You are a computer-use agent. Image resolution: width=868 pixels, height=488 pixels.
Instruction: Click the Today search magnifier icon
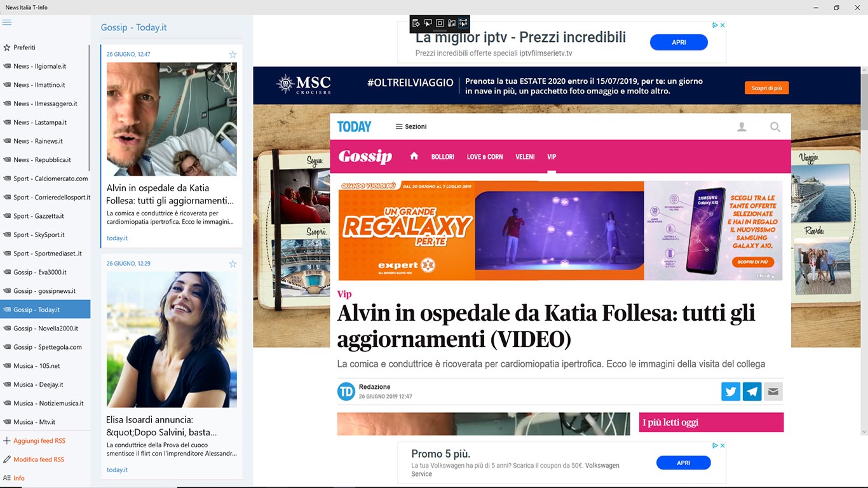pos(775,127)
